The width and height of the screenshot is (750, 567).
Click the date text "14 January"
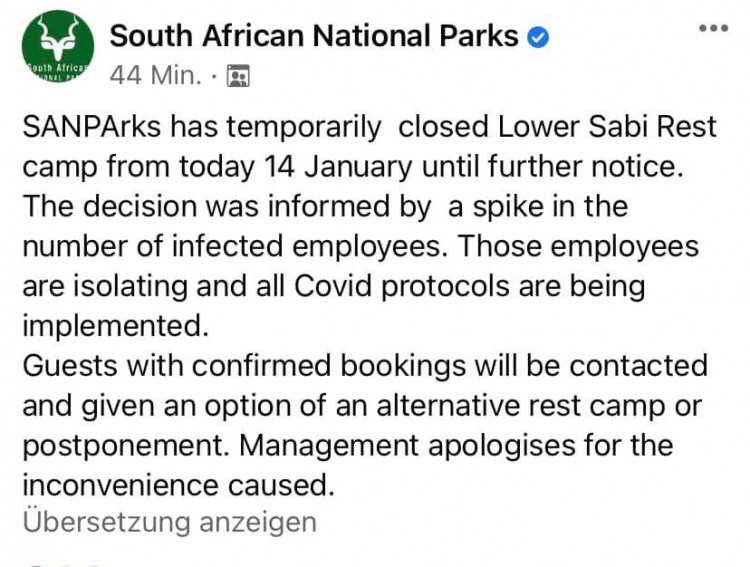click(338, 167)
